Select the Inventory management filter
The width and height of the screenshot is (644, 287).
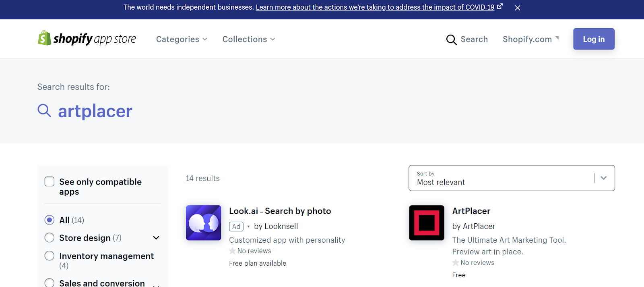[x=50, y=256]
